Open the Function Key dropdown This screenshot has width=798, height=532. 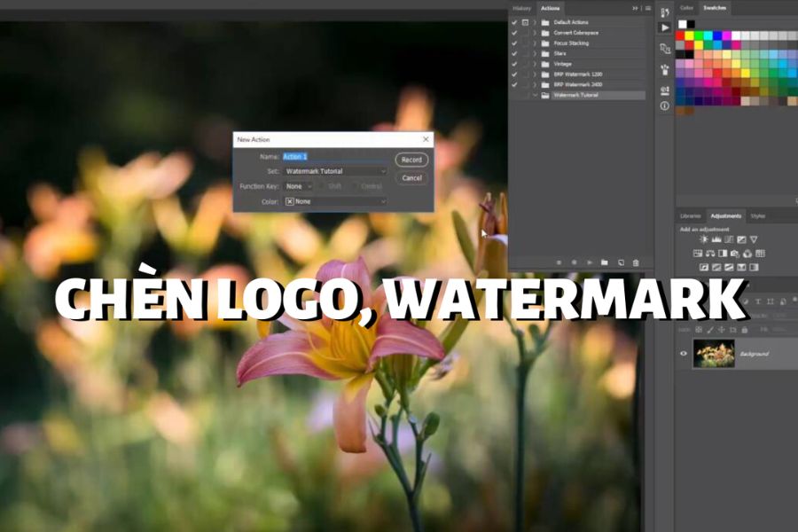point(298,186)
